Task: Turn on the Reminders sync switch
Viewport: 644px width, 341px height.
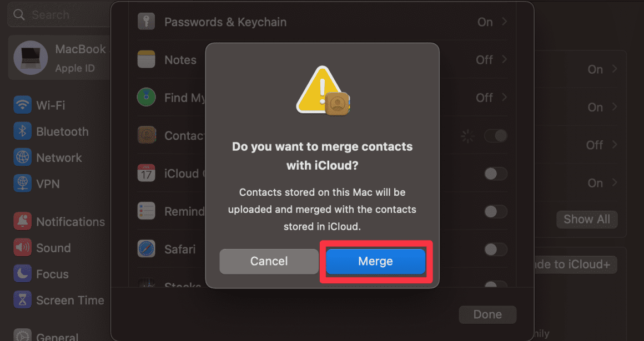Action: click(x=495, y=211)
